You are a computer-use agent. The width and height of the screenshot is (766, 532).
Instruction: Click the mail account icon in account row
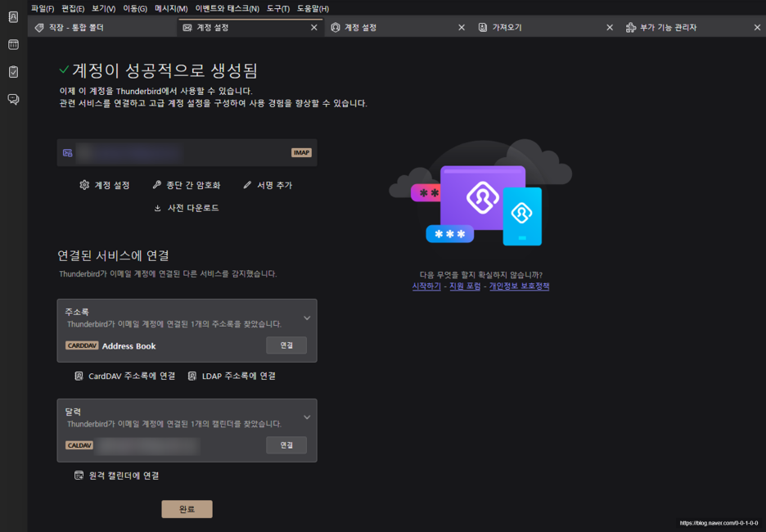point(67,153)
